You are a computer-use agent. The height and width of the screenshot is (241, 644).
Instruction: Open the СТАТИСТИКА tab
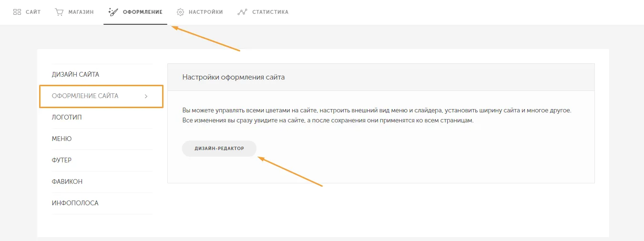[x=263, y=12]
